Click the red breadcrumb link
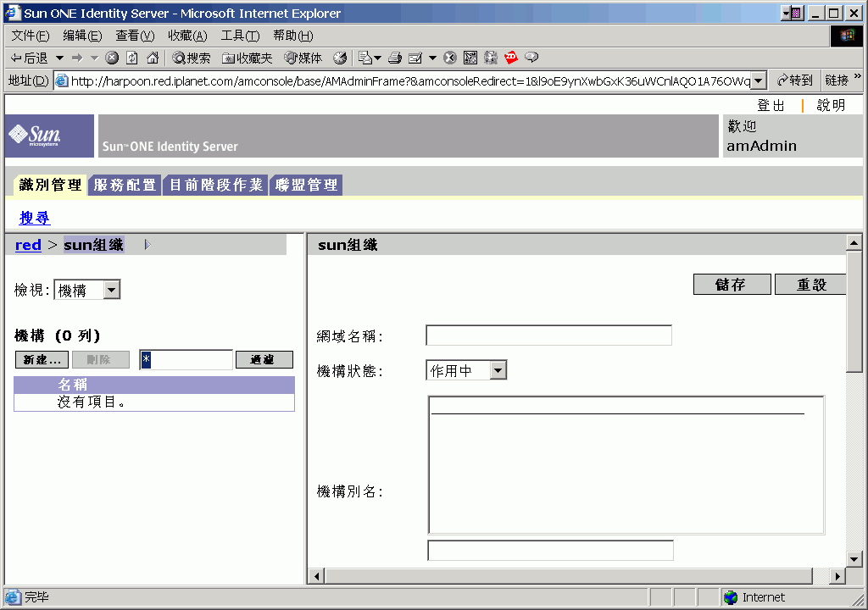 (28, 245)
